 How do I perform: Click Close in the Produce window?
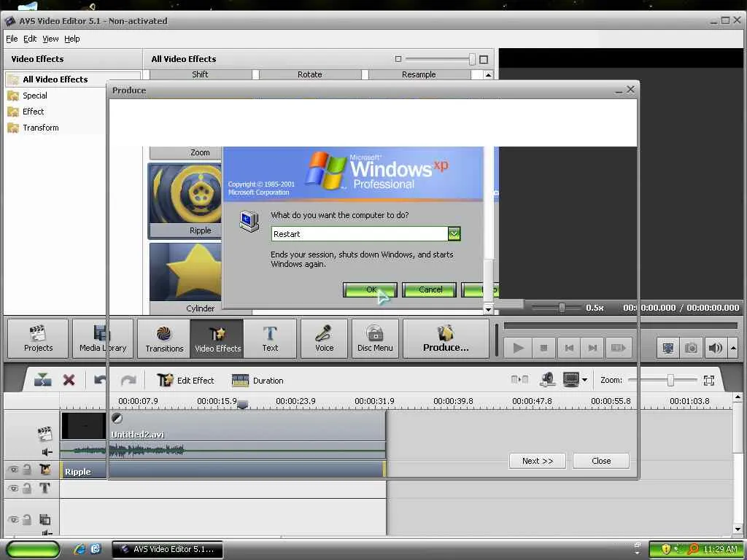point(601,461)
